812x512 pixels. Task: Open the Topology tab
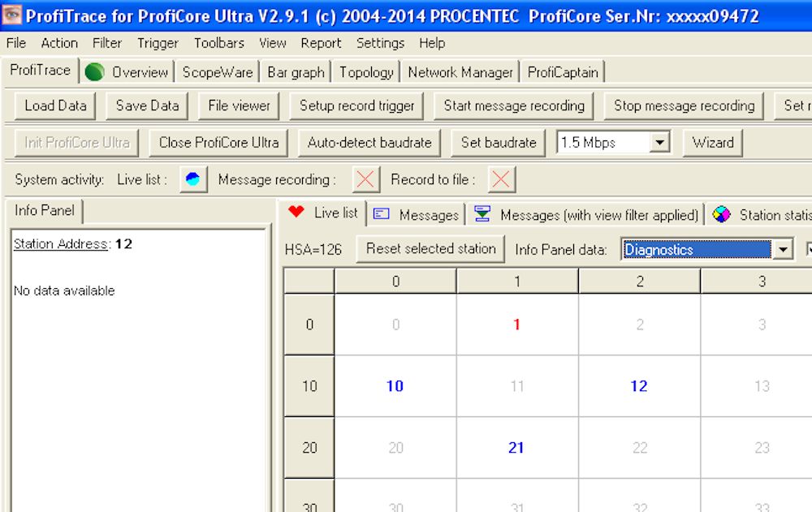tap(367, 72)
